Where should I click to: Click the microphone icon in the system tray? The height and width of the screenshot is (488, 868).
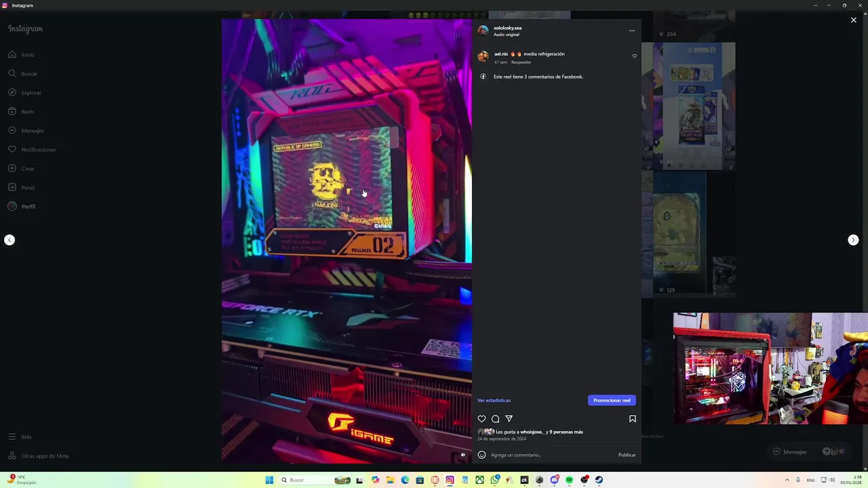pos(798,480)
